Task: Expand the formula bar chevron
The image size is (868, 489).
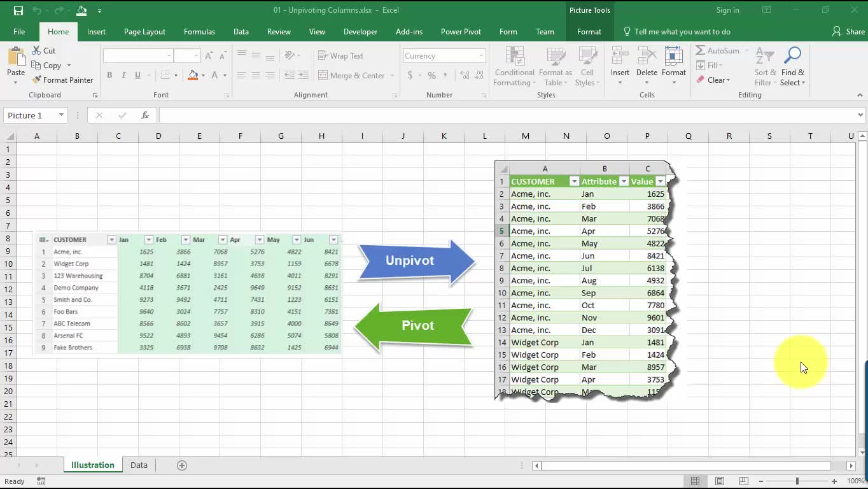Action: coord(860,115)
